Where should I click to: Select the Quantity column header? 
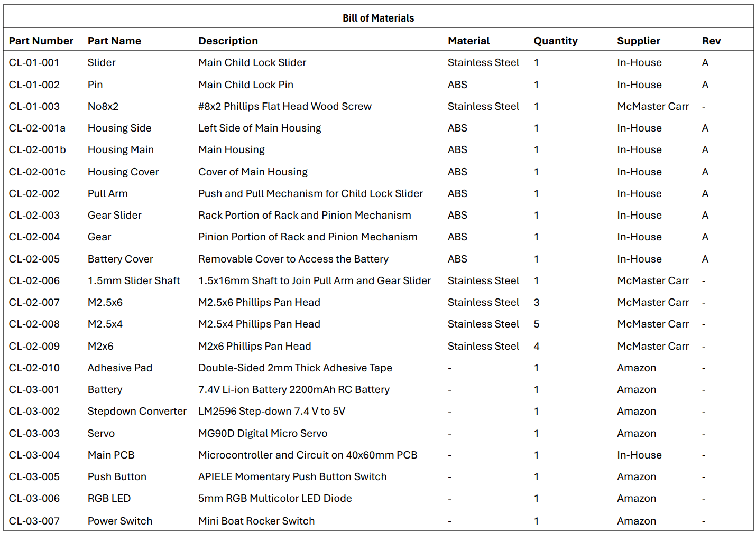tap(555, 41)
